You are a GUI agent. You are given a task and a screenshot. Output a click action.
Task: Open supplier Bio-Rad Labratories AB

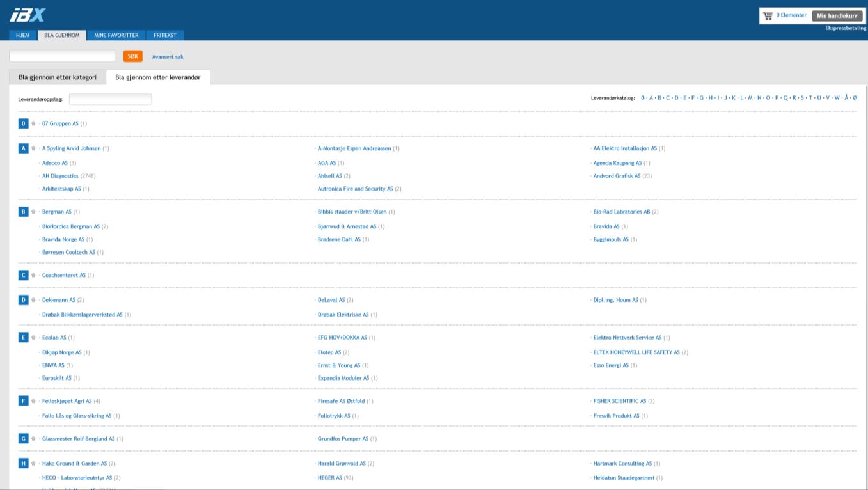pos(622,212)
